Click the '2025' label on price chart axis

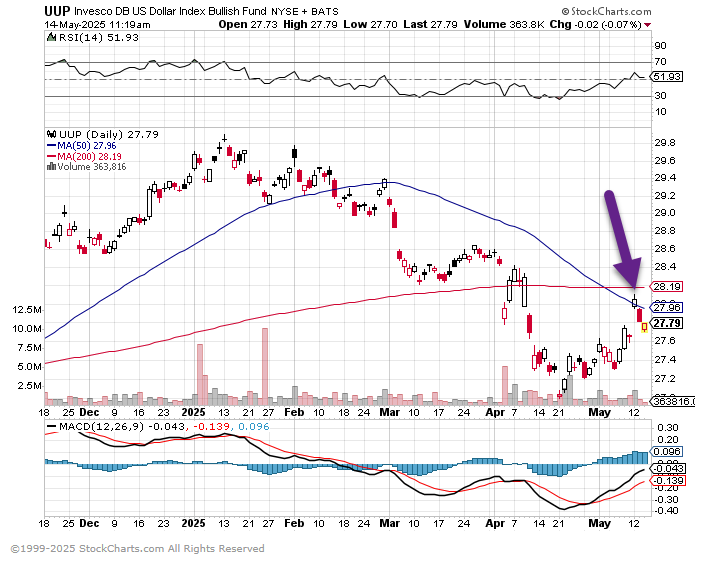pos(193,412)
